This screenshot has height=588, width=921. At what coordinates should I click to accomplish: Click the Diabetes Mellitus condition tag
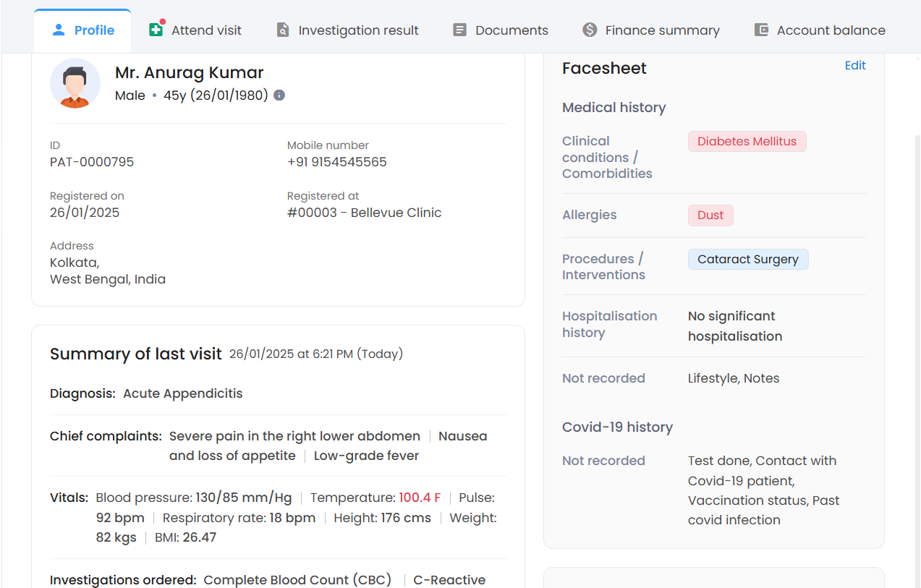click(747, 142)
